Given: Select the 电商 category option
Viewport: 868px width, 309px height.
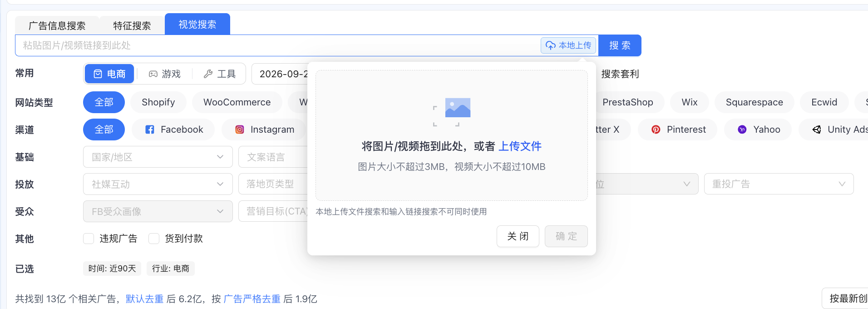Looking at the screenshot, I should click(109, 74).
